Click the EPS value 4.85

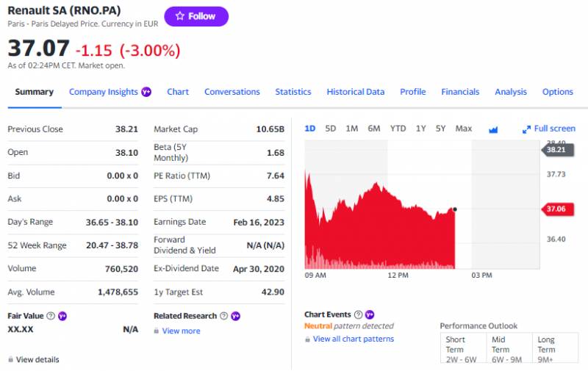(275, 199)
